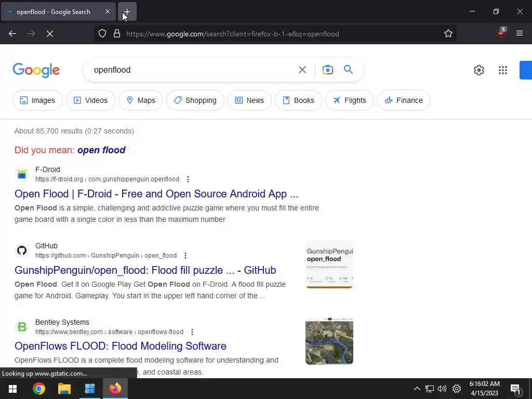Open more options for F-Droid result
Viewport: 532px width, 399px height.
[188, 179]
